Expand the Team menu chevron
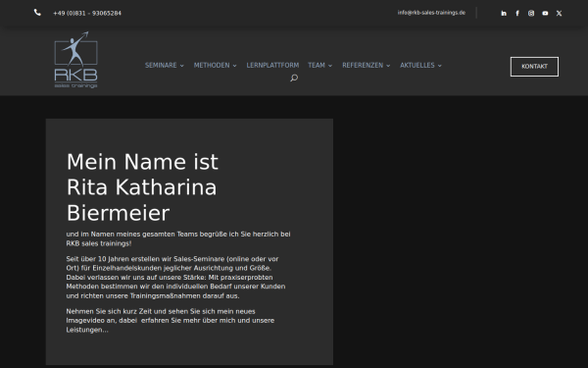The height and width of the screenshot is (368, 588). pyautogui.click(x=330, y=66)
